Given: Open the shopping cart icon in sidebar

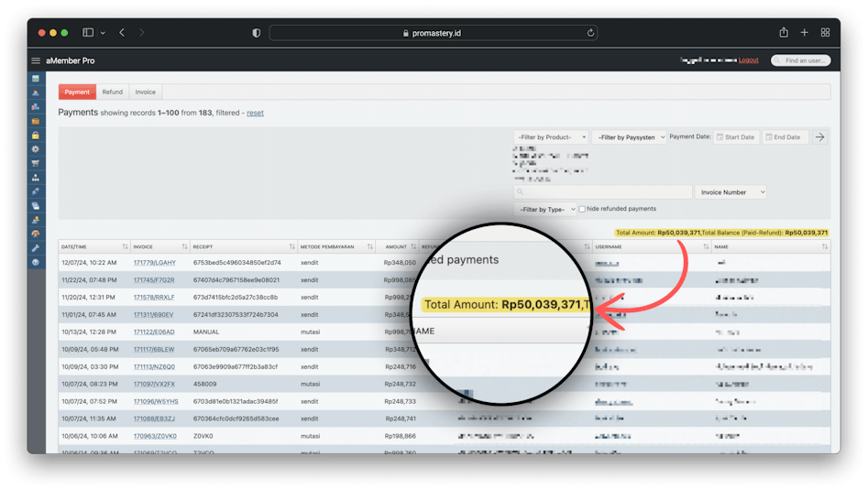Looking at the screenshot, I should (36, 163).
